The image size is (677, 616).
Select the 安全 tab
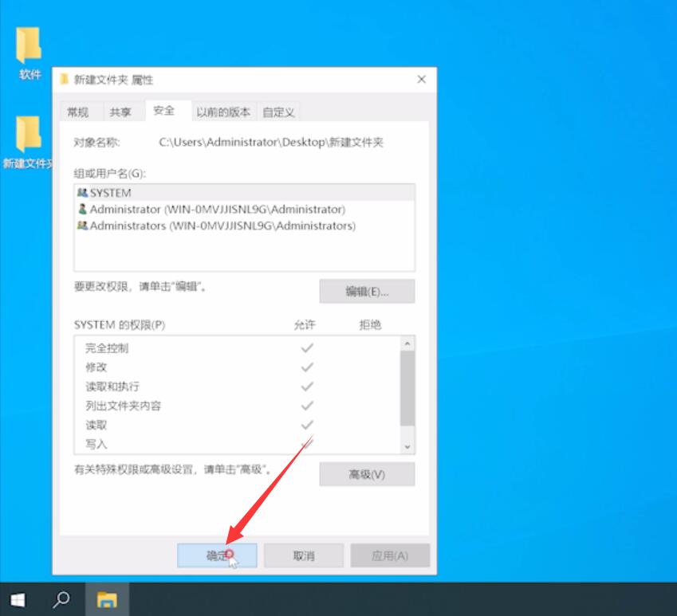(164, 111)
